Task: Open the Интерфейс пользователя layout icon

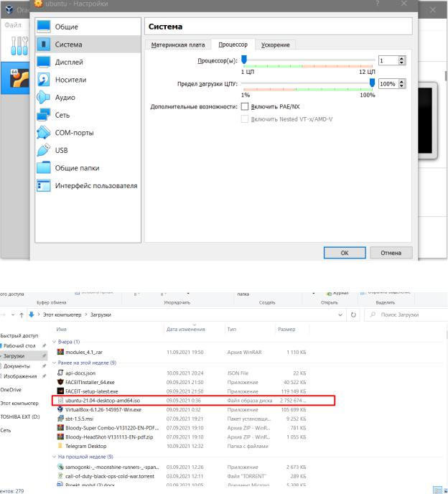Action: (44, 185)
